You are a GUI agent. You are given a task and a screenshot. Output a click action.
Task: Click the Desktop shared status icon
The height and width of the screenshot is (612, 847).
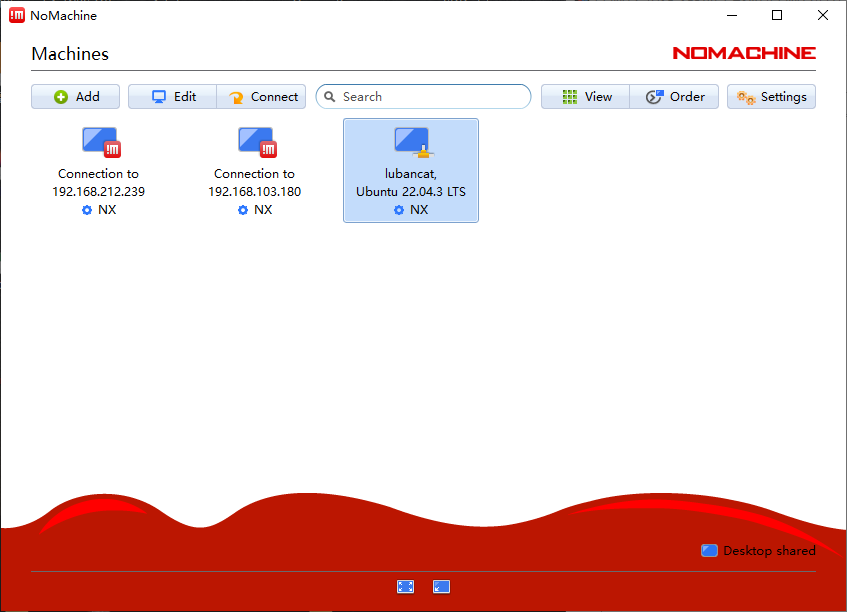709,551
